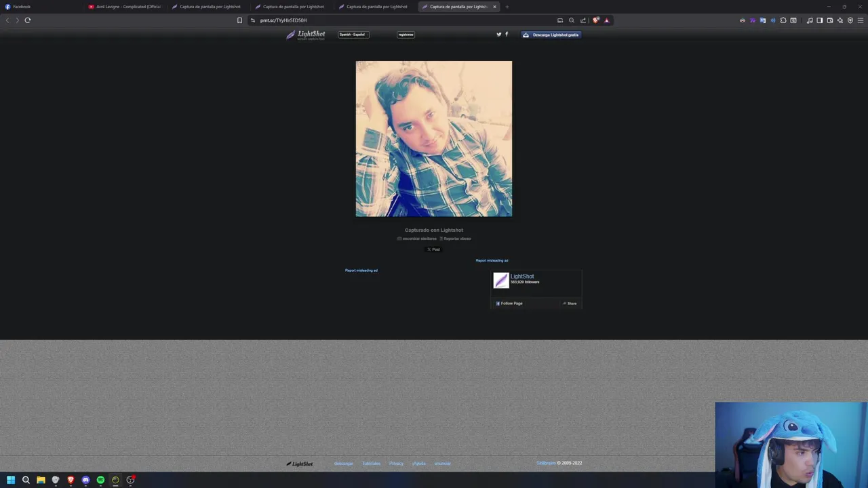This screenshot has height=488, width=868.
Task: Open Brave VPN shield icon
Action: pyautogui.click(x=850, y=20)
